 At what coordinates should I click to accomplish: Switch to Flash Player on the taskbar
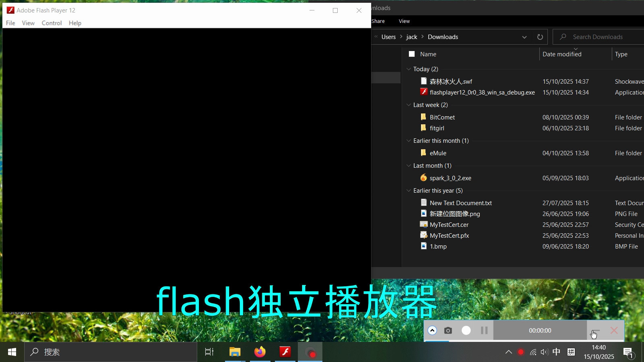(285, 352)
